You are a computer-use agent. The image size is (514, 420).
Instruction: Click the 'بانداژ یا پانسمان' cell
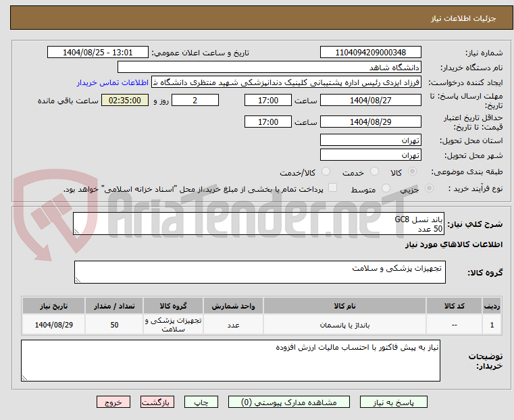344,325
